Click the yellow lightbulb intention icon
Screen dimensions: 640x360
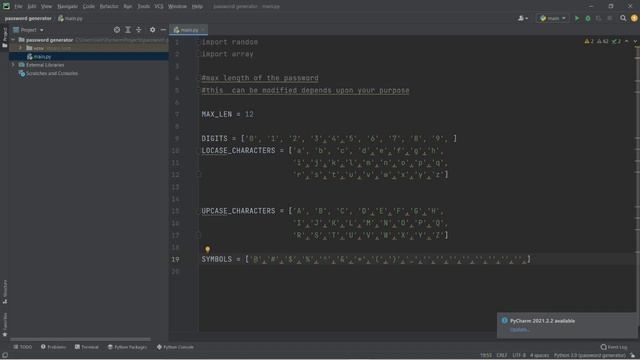tap(207, 249)
